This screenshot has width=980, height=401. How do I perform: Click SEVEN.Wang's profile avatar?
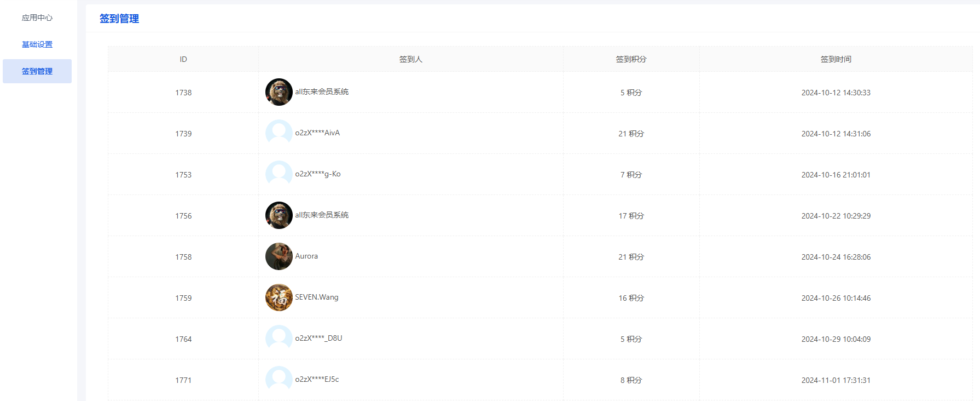(x=279, y=297)
